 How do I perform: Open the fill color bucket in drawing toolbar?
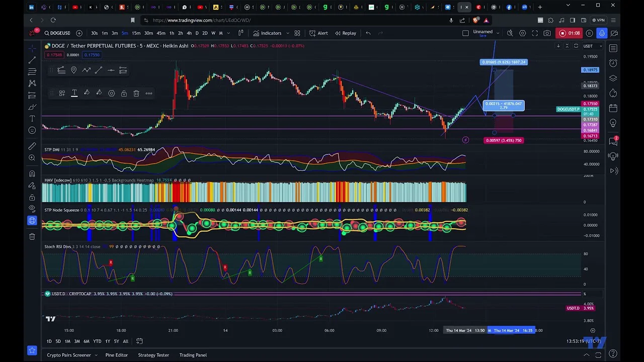87,93
